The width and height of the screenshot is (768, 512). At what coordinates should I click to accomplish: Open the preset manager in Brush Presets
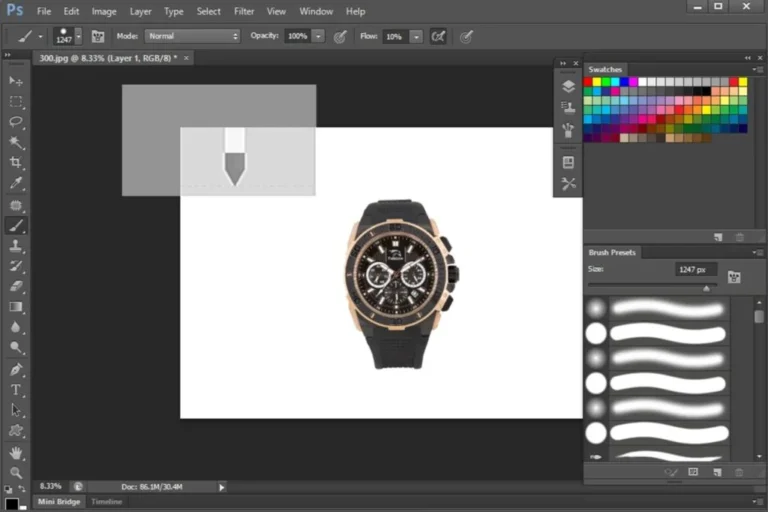pos(693,472)
